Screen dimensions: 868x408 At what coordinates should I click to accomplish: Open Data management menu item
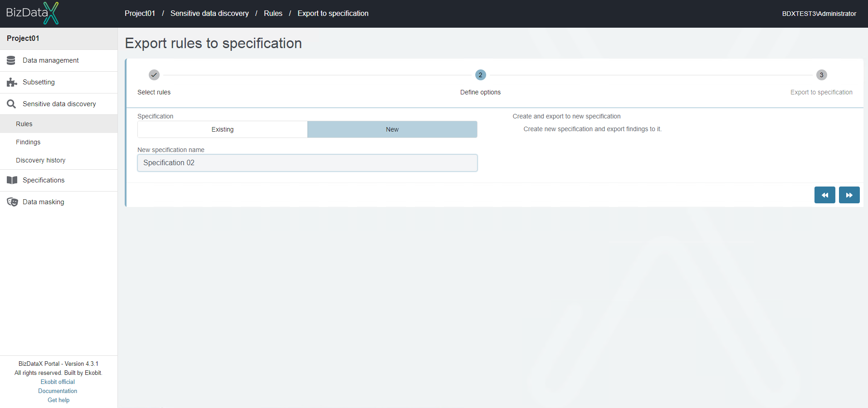pos(59,60)
